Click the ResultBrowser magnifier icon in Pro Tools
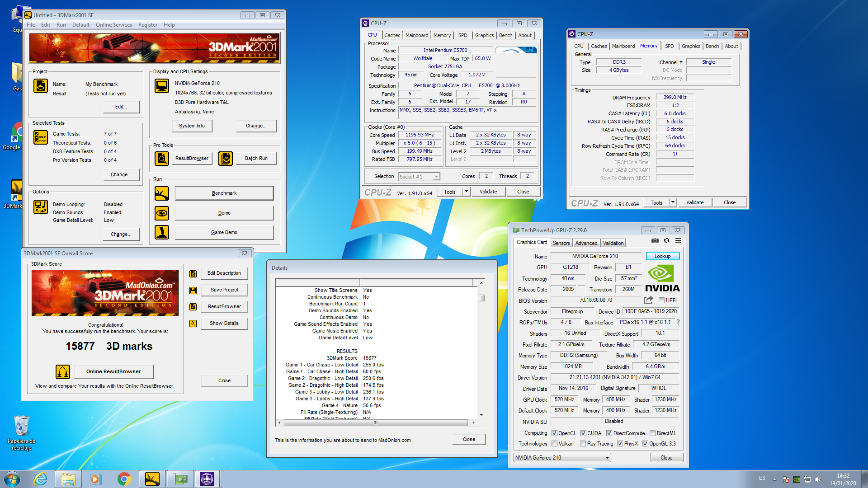This screenshot has height=488, width=868. pos(162,158)
